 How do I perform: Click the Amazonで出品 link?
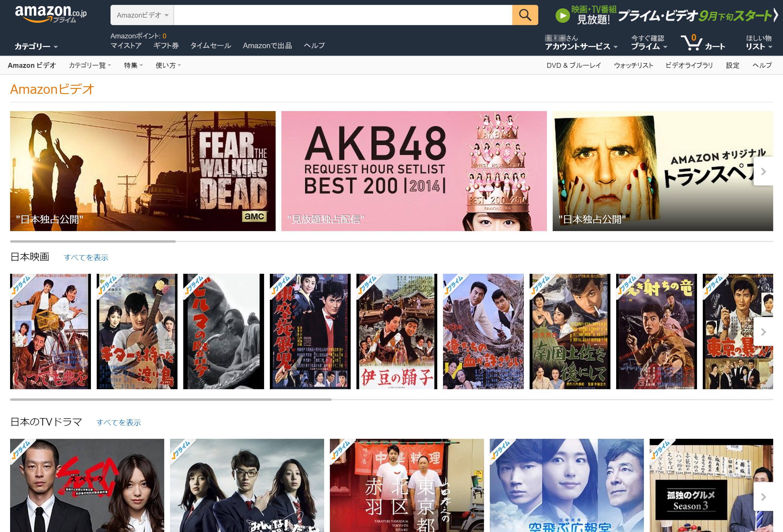pyautogui.click(x=268, y=46)
